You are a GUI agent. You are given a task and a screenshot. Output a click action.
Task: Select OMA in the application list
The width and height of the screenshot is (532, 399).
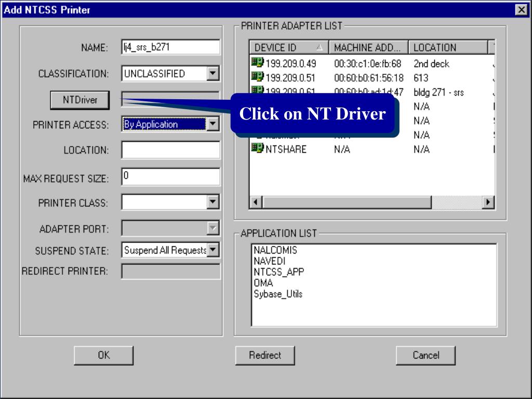(x=263, y=283)
